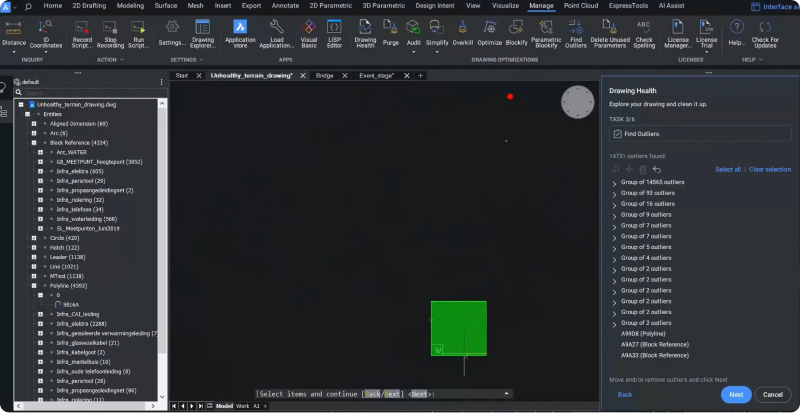This screenshot has height=413, width=800.
Task: Open the LISP Editor
Action: (x=334, y=35)
